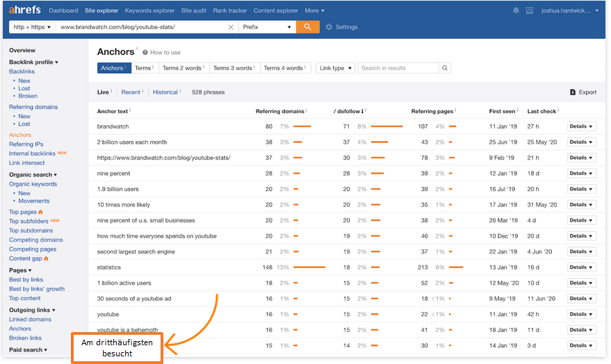
Task: Click the Search in results field
Action: pyautogui.click(x=398, y=68)
